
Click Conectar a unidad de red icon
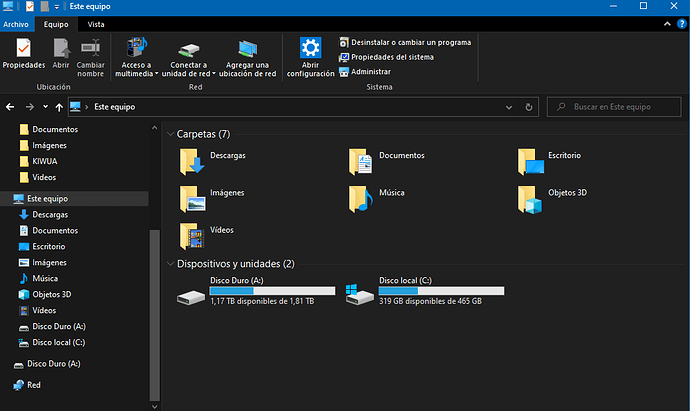(189, 50)
